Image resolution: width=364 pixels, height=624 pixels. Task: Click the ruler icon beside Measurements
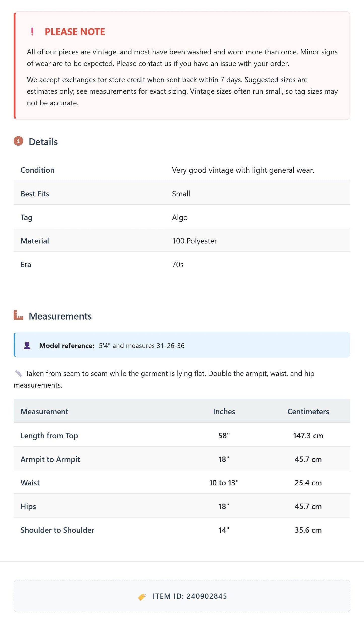(x=18, y=315)
